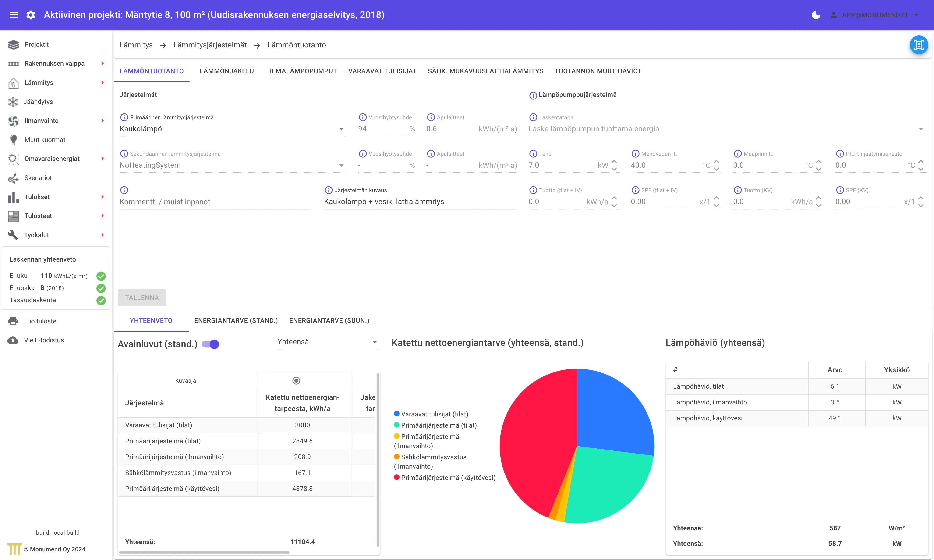Toggle Primäärijärjestelmä (tilat) legend item
The image size is (934, 560).
coord(435,425)
